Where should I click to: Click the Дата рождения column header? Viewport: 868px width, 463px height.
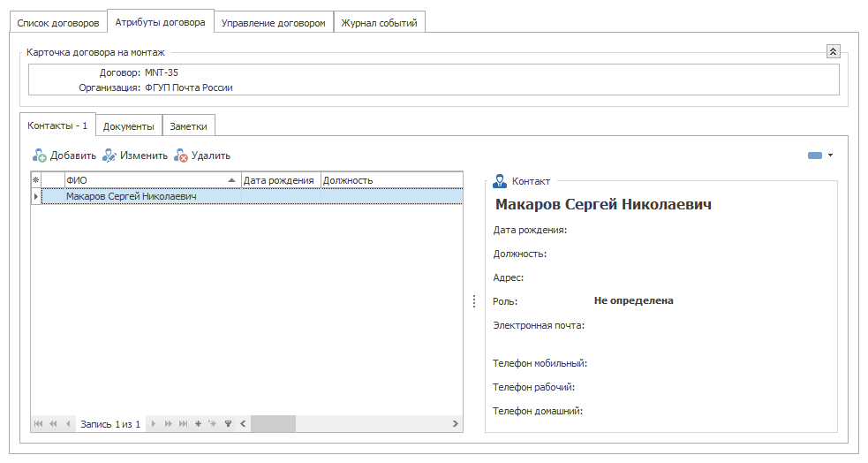[x=281, y=180]
